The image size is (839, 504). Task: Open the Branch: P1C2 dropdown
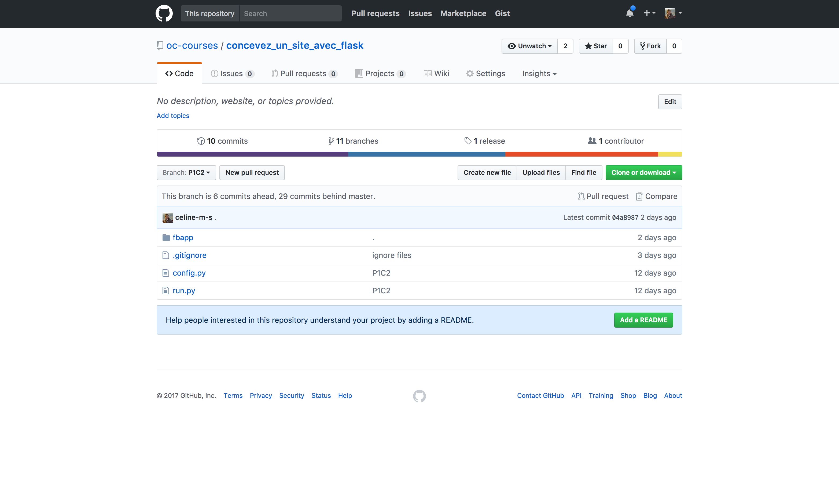click(186, 172)
